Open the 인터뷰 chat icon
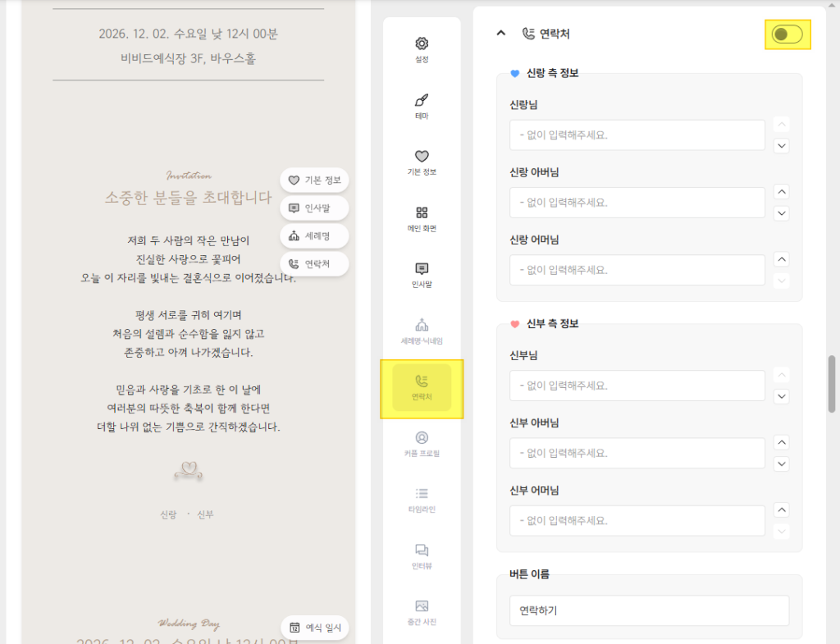 422,550
